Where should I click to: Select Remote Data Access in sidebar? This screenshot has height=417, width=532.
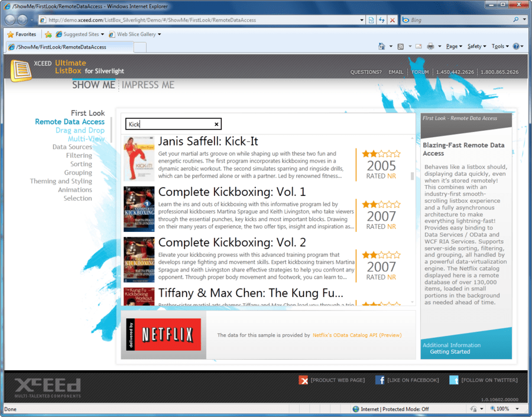click(x=70, y=122)
